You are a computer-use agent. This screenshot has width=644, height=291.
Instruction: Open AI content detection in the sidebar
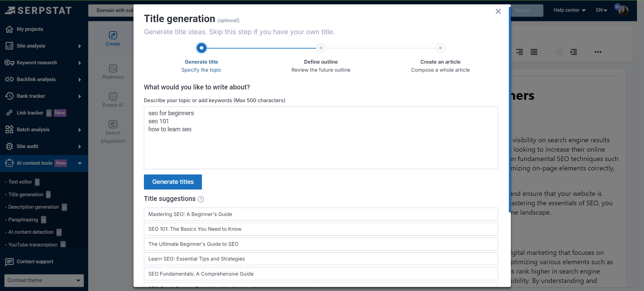click(x=31, y=232)
